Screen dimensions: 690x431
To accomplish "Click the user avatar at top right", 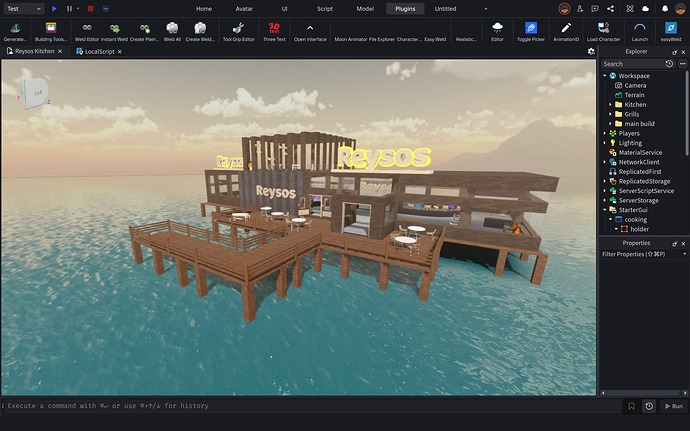I will tap(680, 8).
